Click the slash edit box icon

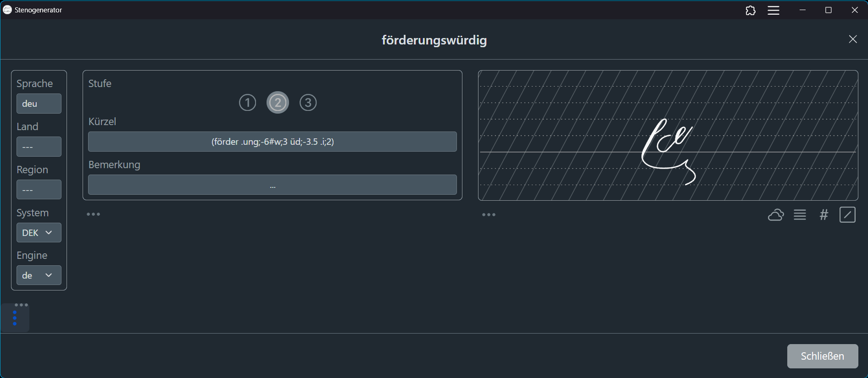pyautogui.click(x=847, y=215)
